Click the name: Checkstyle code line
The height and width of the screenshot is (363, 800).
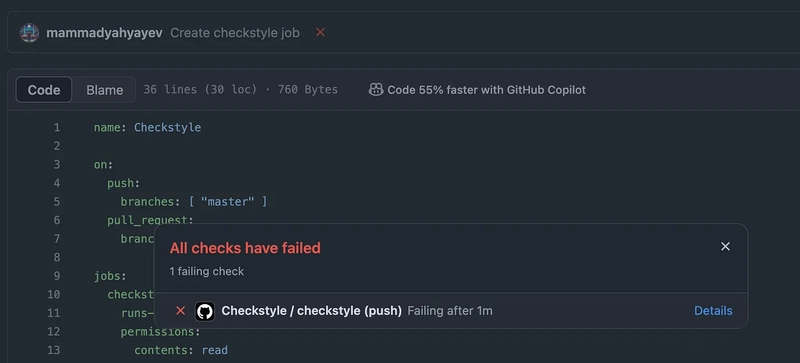147,127
